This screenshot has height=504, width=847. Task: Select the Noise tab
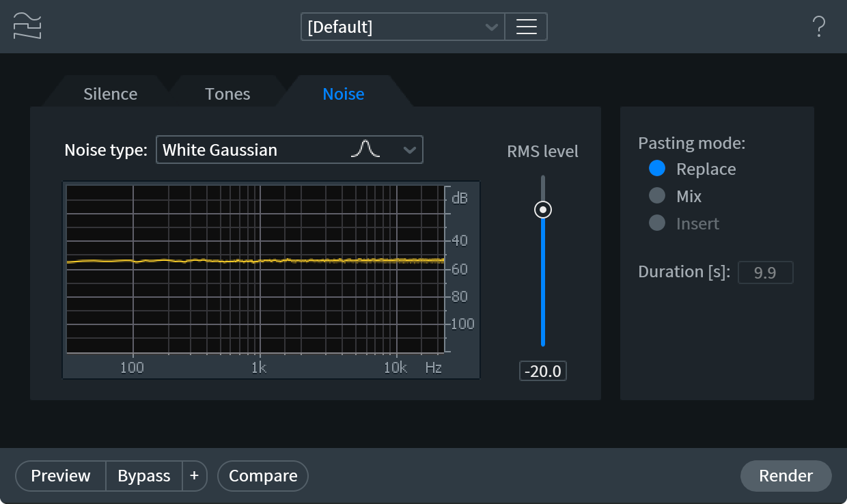344,94
